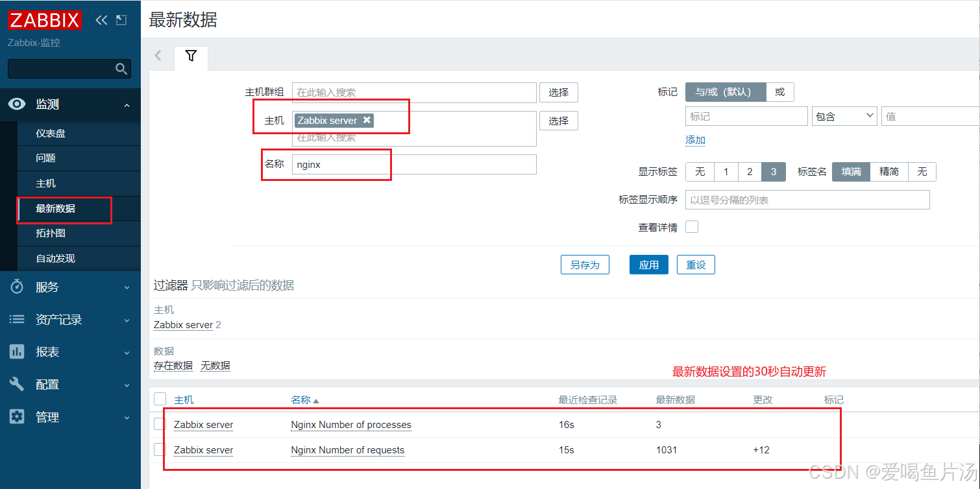The height and width of the screenshot is (489, 980).
Task: Sort by the 主机 column header
Action: coord(184,400)
